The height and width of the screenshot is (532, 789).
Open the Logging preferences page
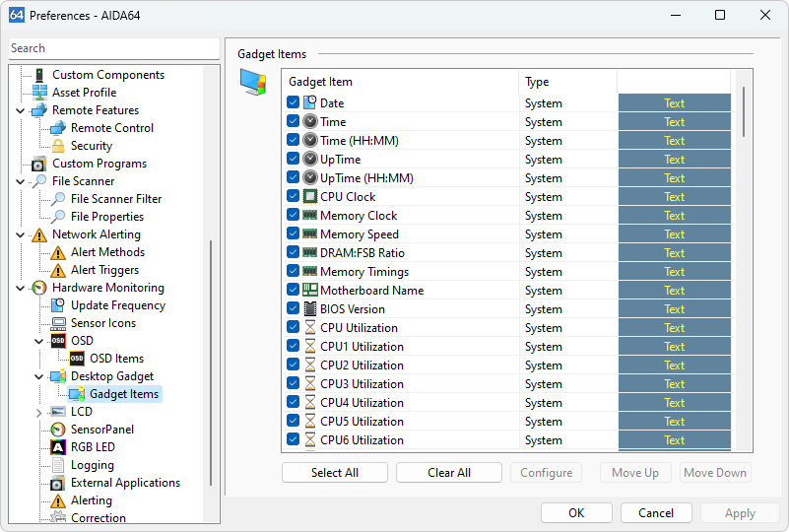[92, 465]
